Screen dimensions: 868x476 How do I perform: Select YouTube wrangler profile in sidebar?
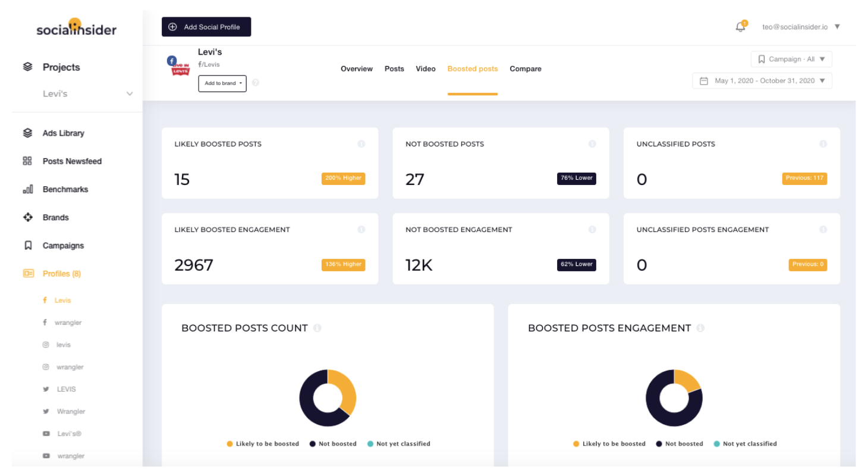(63, 456)
